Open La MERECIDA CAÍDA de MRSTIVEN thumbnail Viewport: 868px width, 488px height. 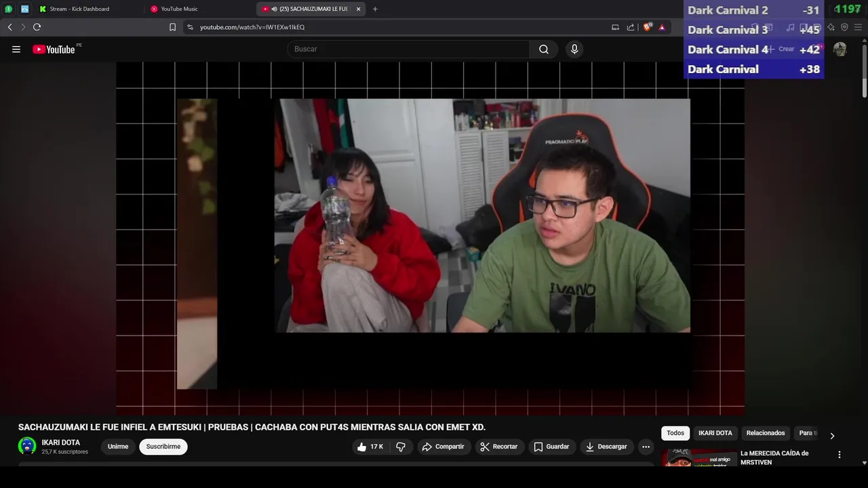point(699,458)
